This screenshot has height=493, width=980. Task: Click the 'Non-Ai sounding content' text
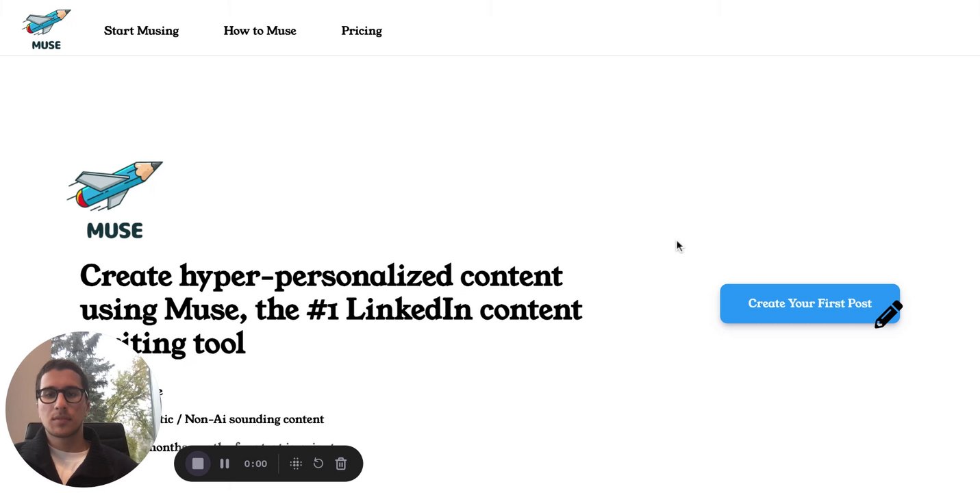point(254,419)
